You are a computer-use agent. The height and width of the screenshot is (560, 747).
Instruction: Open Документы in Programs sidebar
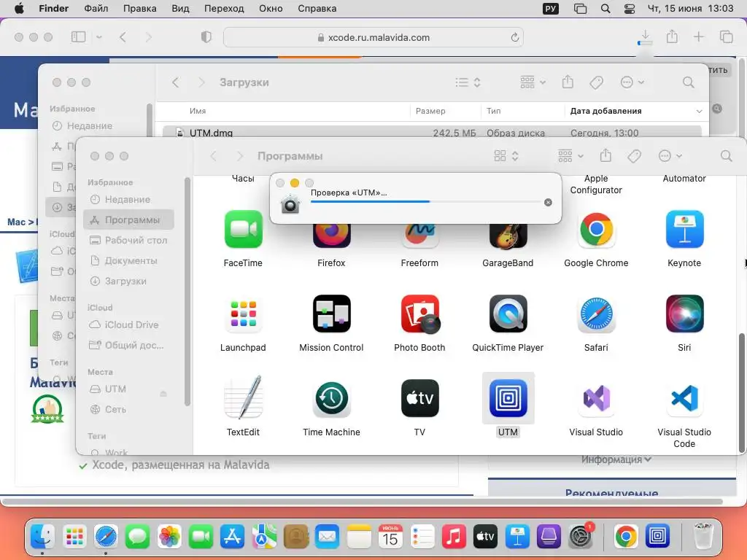(x=128, y=260)
